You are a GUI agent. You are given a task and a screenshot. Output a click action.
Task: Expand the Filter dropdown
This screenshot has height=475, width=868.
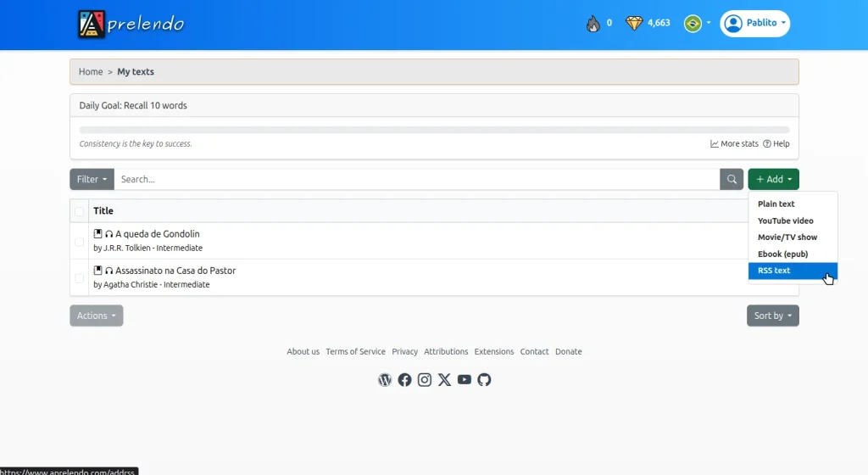pyautogui.click(x=92, y=179)
